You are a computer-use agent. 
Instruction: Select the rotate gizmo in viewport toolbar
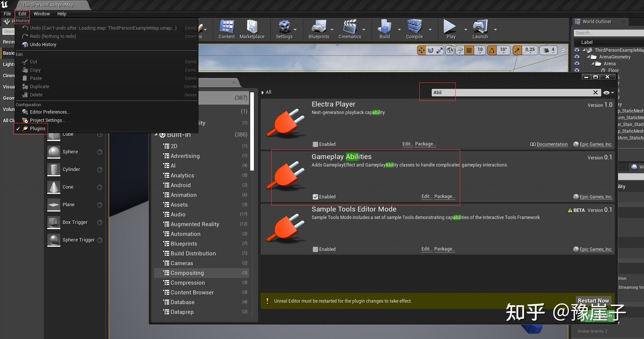click(431, 50)
